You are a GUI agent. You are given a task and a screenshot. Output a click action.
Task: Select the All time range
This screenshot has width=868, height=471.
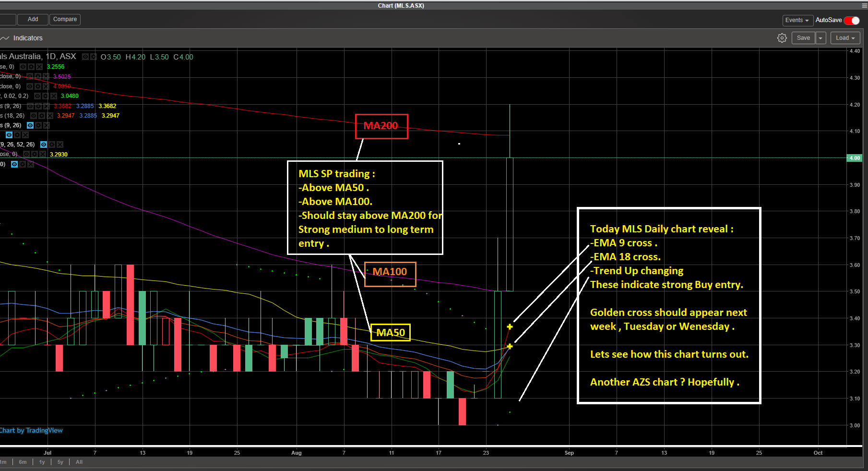coord(79,462)
